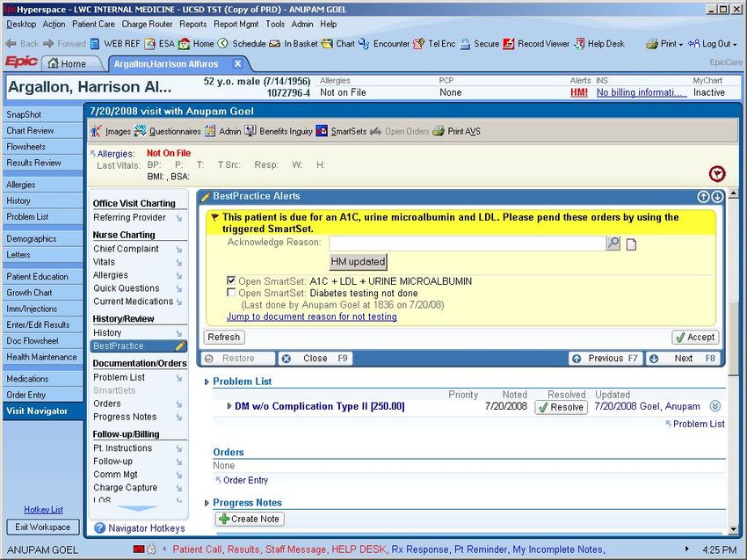Check Open SmartSet Diabetes testing not done
747x560 pixels.
pyautogui.click(x=231, y=292)
